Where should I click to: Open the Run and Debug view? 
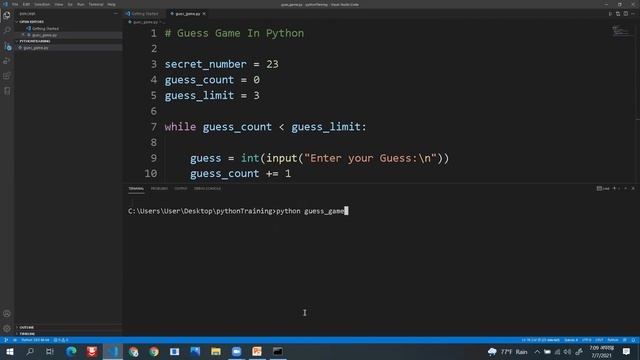coord(7,61)
